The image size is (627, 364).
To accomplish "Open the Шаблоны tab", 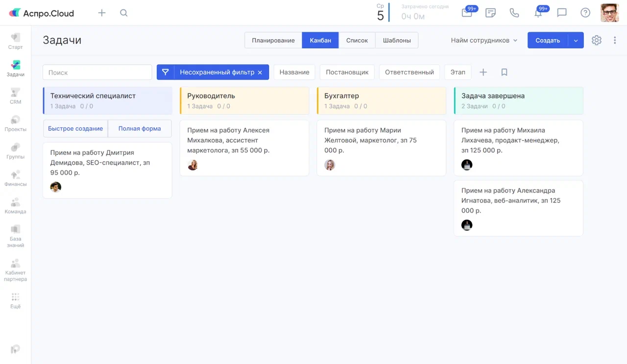I will [397, 40].
